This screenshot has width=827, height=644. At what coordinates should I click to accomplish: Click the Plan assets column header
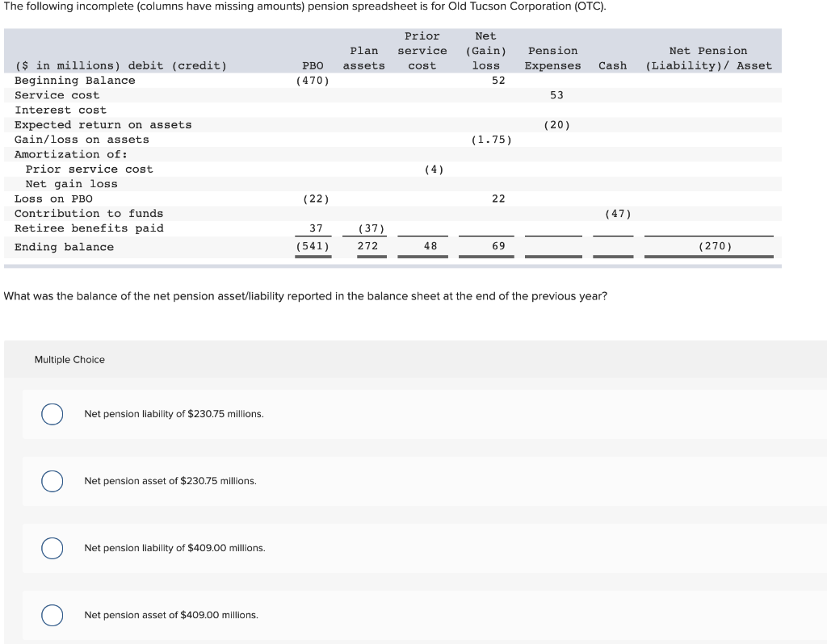pyautogui.click(x=363, y=58)
